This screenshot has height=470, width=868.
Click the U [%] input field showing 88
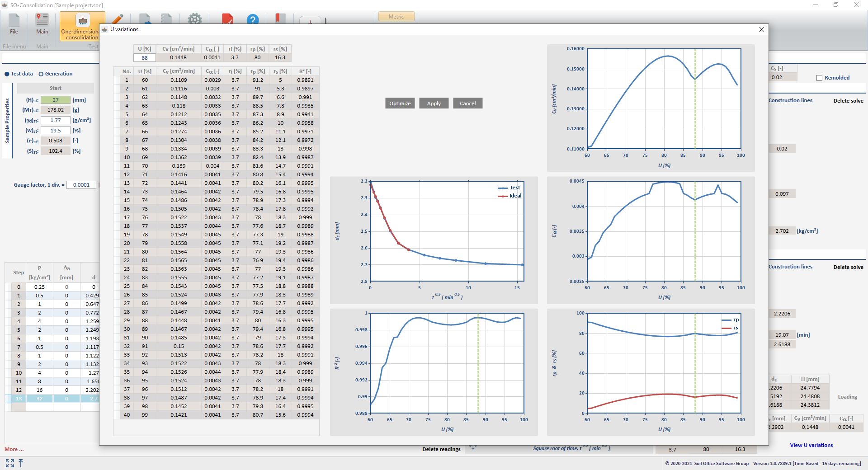point(145,58)
